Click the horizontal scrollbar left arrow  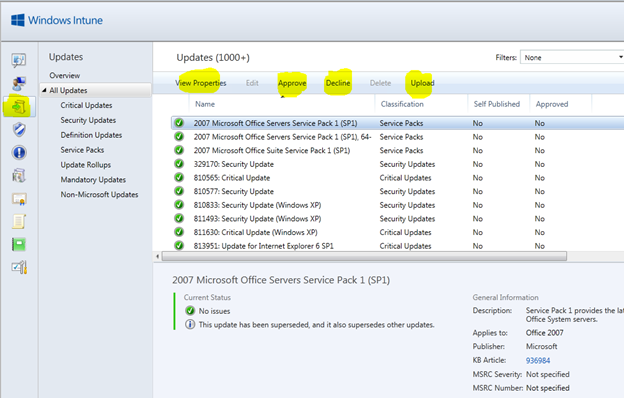click(158, 256)
